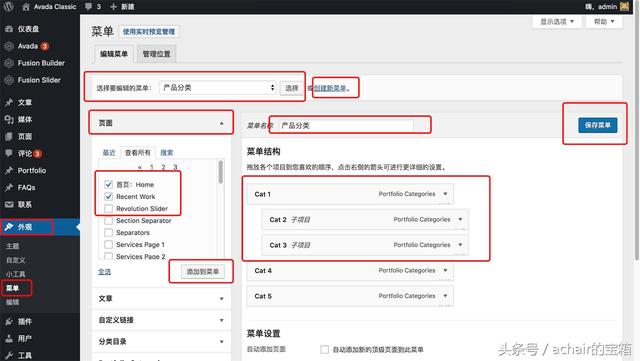Switch to the 编辑菜单 tab
Image resolution: width=640 pixels, height=361 pixels.
114,54
